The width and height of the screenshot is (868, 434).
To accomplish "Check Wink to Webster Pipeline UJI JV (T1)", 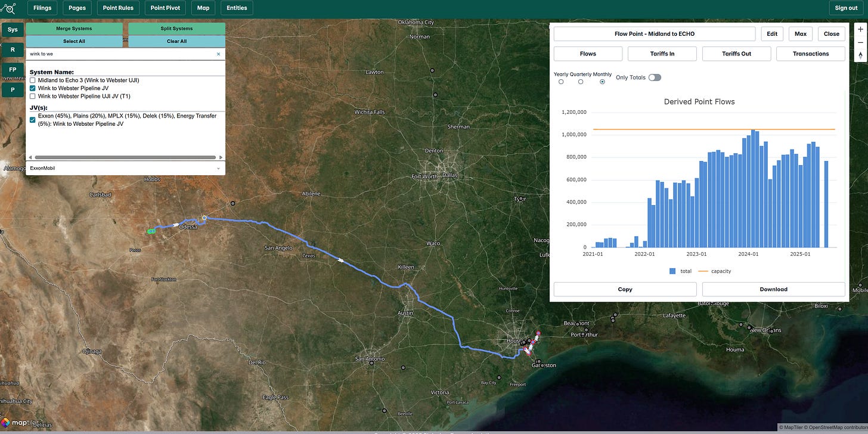I will (33, 95).
